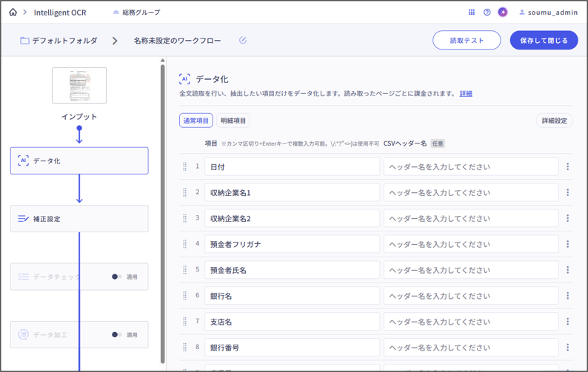This screenshot has height=372, width=588.
Task: Open the 詳細 link in description
Action: click(466, 94)
